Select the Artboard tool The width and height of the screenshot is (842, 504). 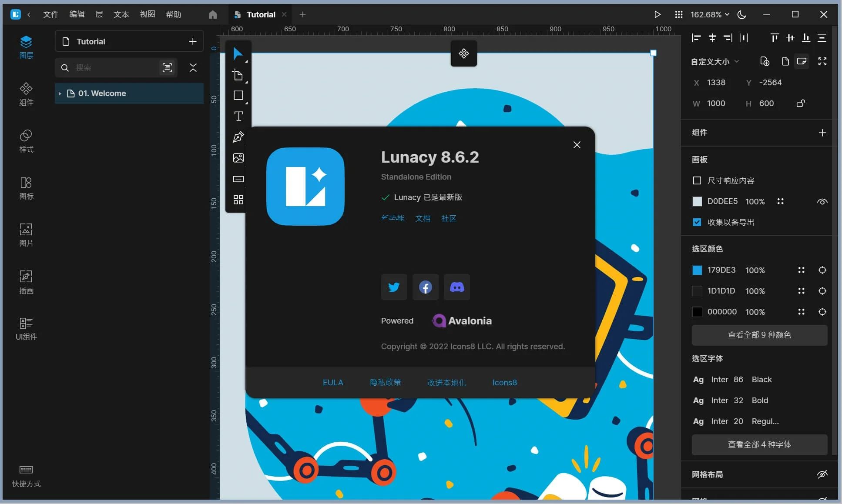[x=238, y=75]
